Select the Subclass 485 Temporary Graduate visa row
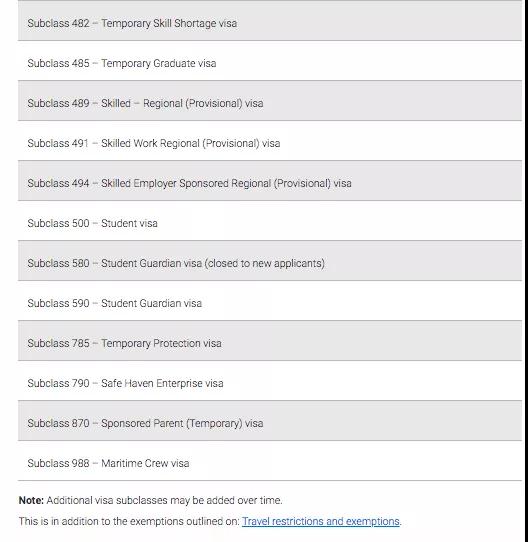The height and width of the screenshot is (542, 528). 270,61
